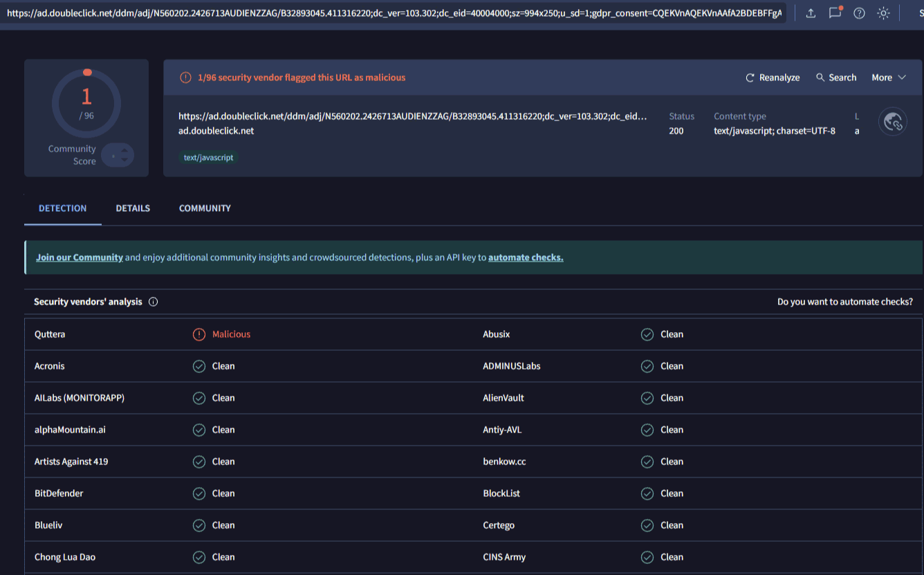Viewport: 924px width, 575px height.
Task: Select the Chong Lua Dao vendor name
Action: 65,557
